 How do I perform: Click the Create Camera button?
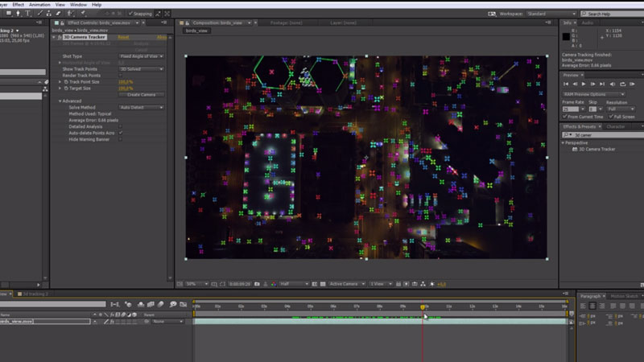click(x=141, y=95)
